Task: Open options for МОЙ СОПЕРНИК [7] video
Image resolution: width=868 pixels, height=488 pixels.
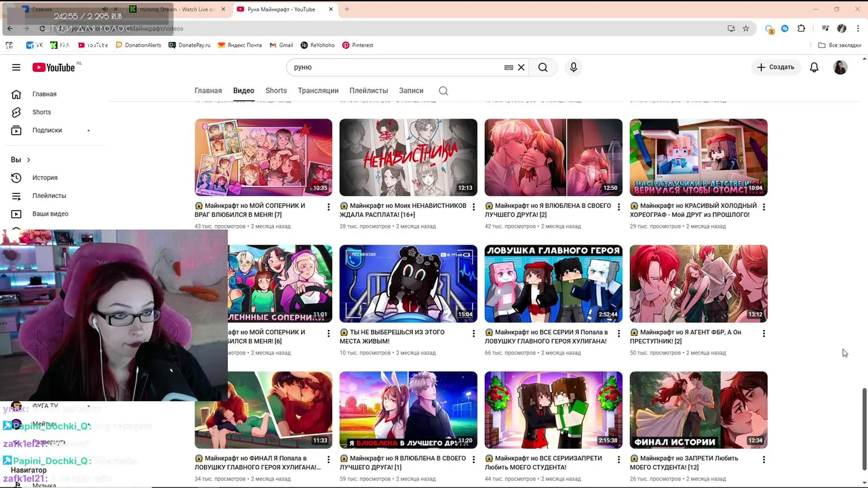Action: point(329,207)
